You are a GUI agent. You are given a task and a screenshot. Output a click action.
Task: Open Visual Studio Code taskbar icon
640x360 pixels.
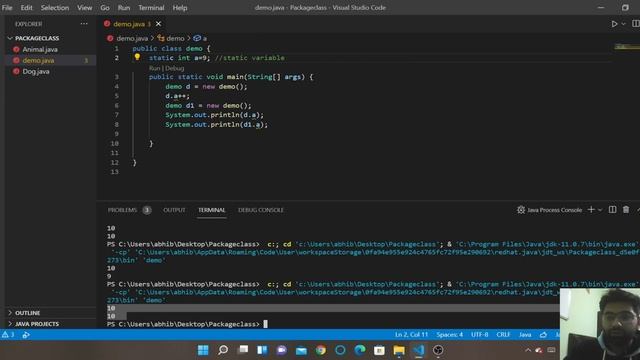[x=418, y=350]
